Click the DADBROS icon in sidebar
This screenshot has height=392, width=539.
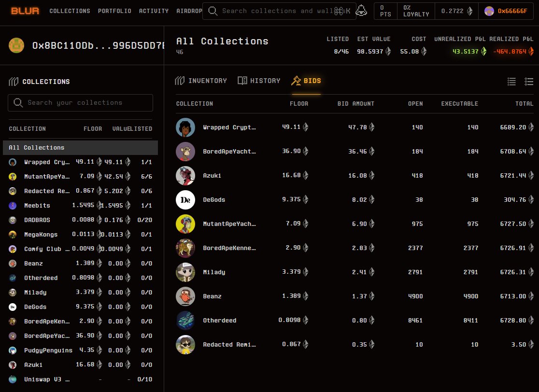point(13,220)
